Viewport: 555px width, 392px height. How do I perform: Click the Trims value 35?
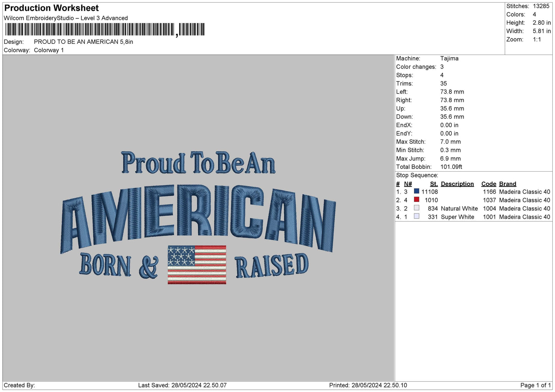[444, 83]
